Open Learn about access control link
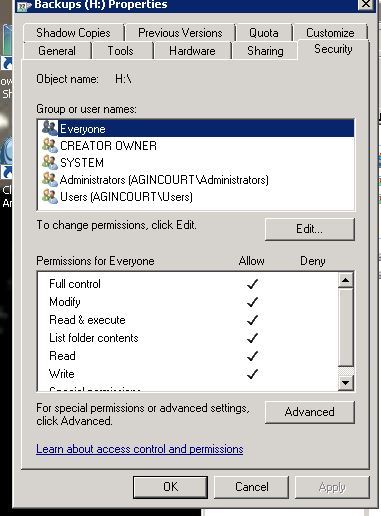 click(x=140, y=449)
